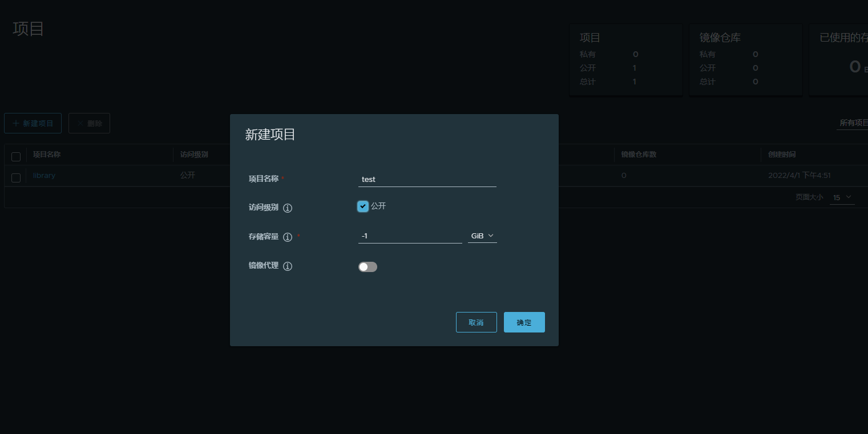Open the 所有项目 filter dropdown
Viewport: 868px width, 434px height.
tap(853, 123)
